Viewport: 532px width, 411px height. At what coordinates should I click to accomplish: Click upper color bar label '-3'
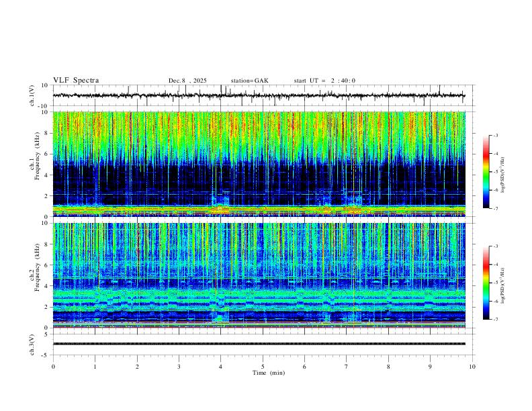496,135
